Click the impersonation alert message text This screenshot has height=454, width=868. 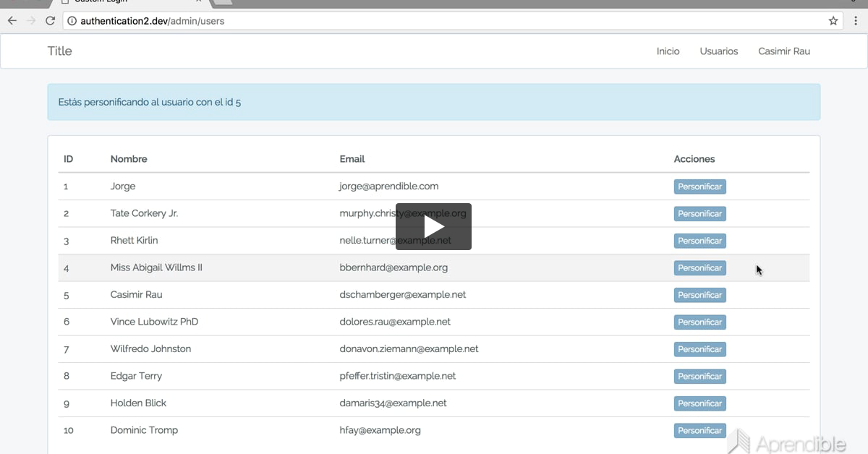click(x=150, y=103)
